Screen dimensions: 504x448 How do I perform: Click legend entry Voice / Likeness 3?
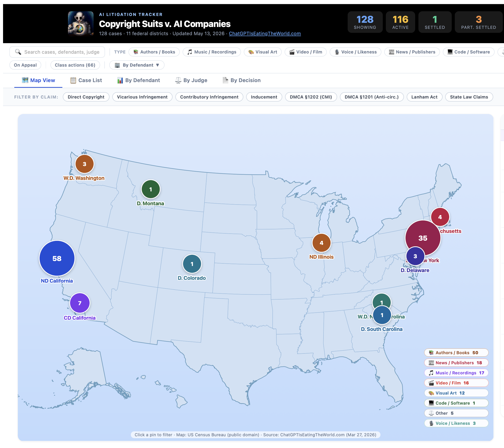456,423
